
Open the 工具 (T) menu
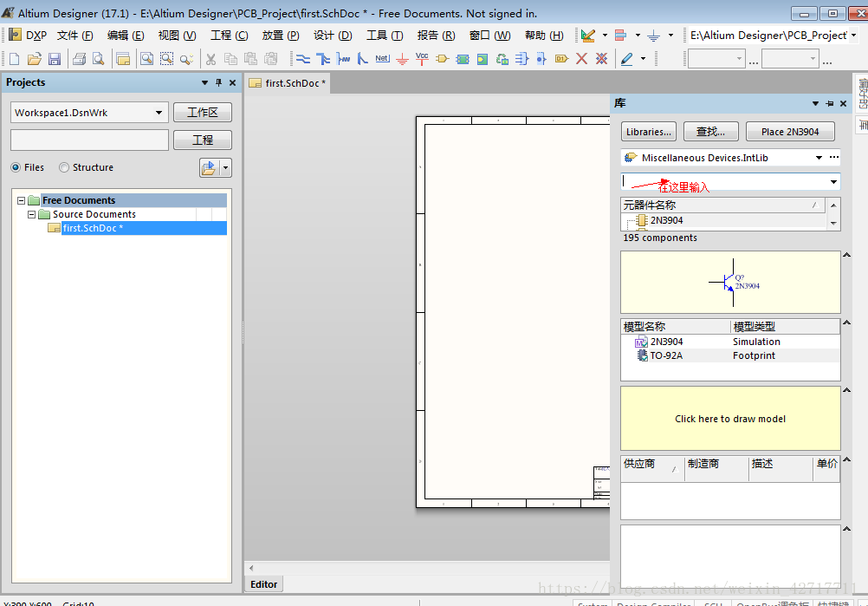pyautogui.click(x=385, y=36)
